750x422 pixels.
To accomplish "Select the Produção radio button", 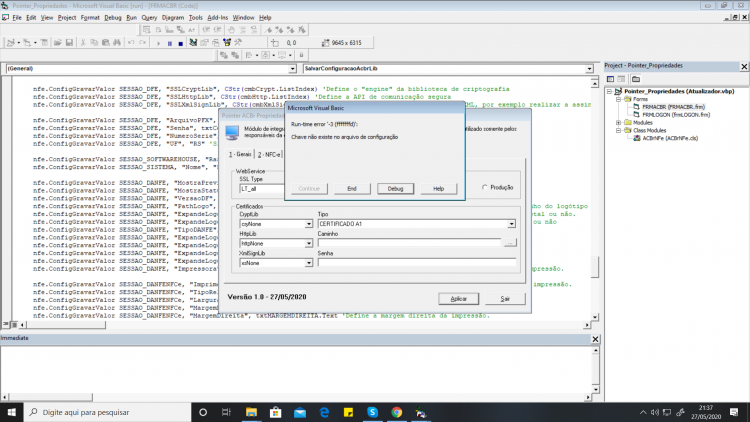I will tap(485, 188).
